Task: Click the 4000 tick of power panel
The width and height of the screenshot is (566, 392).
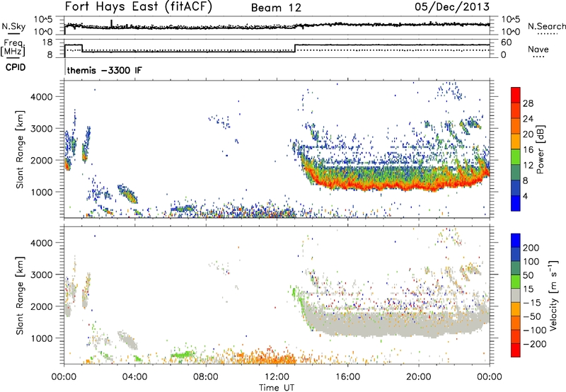Action: click(x=42, y=97)
